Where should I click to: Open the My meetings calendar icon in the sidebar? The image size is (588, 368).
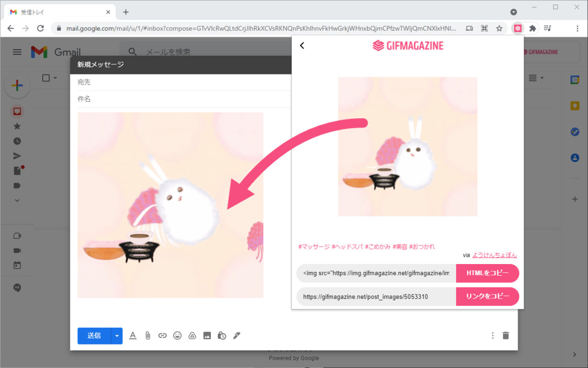pyautogui.click(x=17, y=265)
